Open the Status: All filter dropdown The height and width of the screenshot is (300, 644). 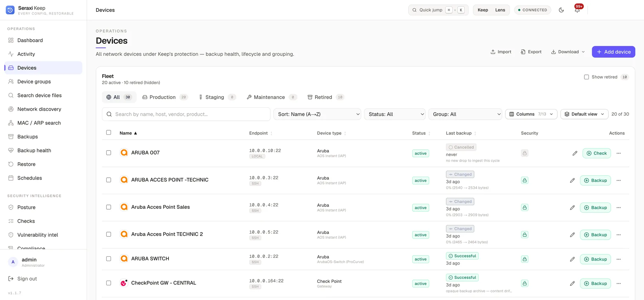pyautogui.click(x=395, y=114)
